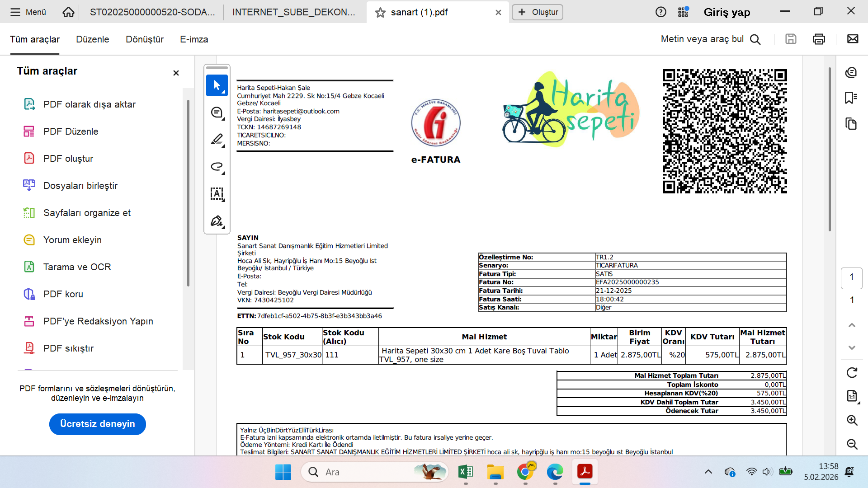Show hidden tray icons chevron
Image resolution: width=868 pixels, height=488 pixels.
point(708,472)
